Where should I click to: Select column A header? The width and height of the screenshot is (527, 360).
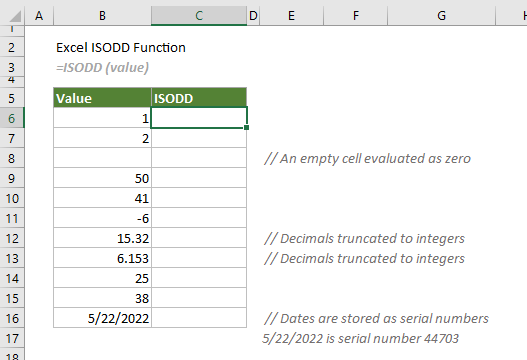pyautogui.click(x=39, y=15)
